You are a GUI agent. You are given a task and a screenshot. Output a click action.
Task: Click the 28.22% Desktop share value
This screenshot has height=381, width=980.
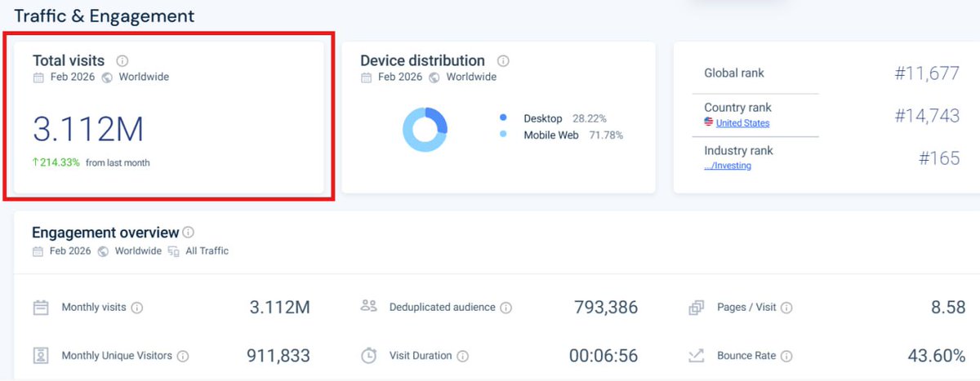point(590,119)
